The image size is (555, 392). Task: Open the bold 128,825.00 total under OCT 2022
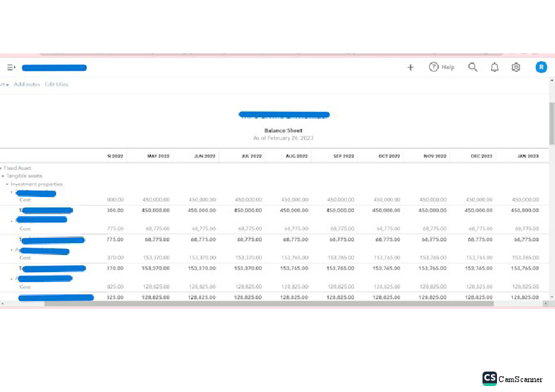pos(386,298)
